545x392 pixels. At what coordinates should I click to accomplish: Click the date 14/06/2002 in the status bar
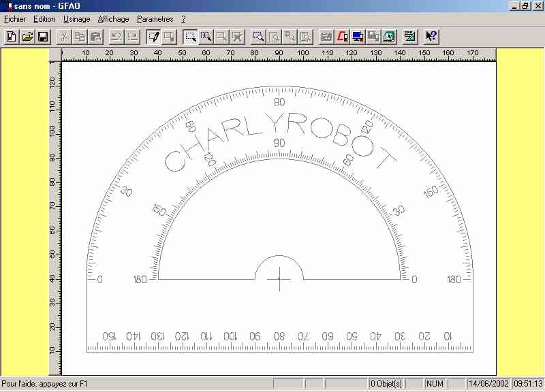pyautogui.click(x=488, y=384)
